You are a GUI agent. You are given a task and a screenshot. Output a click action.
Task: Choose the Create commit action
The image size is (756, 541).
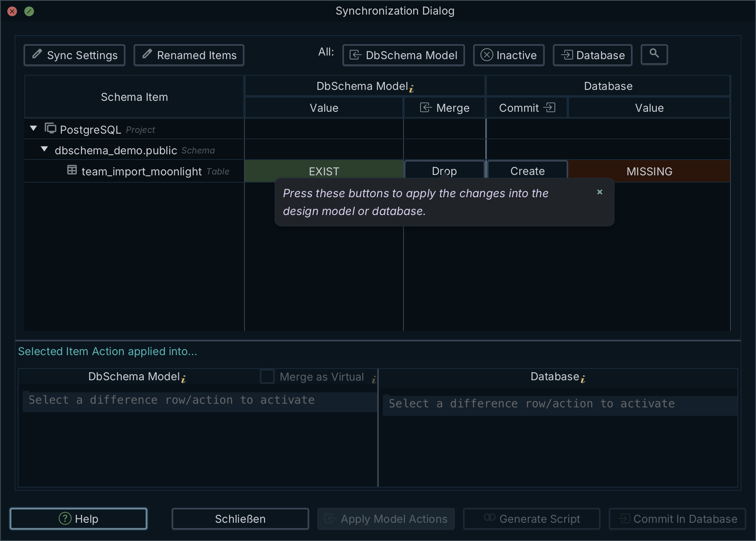click(527, 171)
